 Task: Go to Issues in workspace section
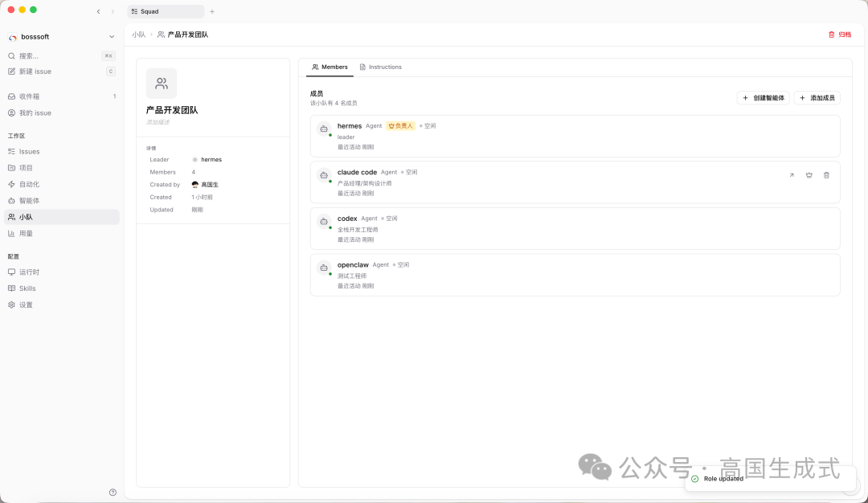click(x=61, y=152)
